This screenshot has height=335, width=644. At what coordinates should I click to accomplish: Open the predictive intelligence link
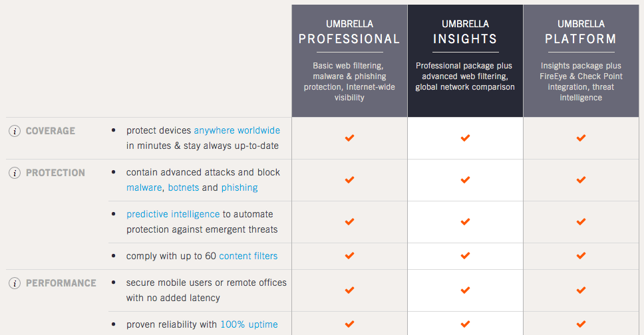tap(173, 214)
